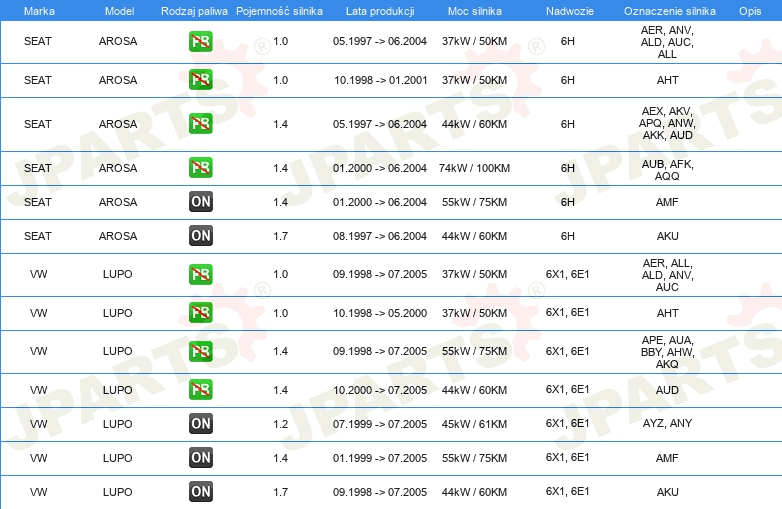Select the date range 10.2000 -> 07.2005
This screenshot has height=509, width=782.
click(x=380, y=390)
